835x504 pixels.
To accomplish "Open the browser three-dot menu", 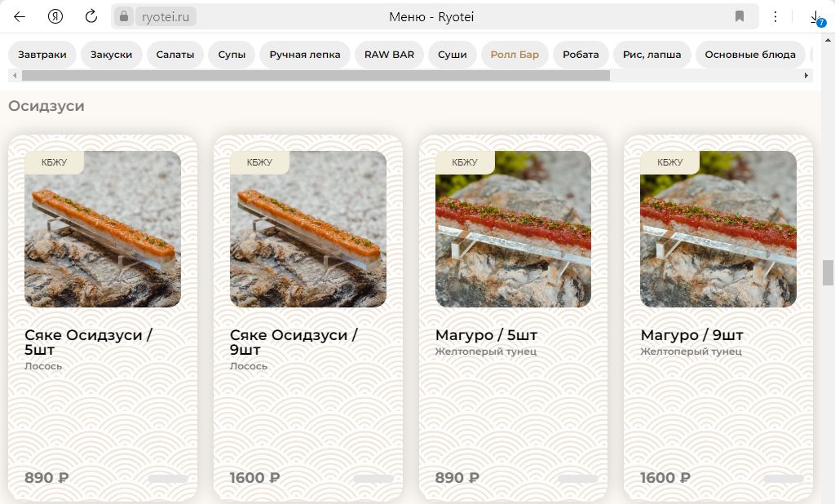I will coord(775,16).
